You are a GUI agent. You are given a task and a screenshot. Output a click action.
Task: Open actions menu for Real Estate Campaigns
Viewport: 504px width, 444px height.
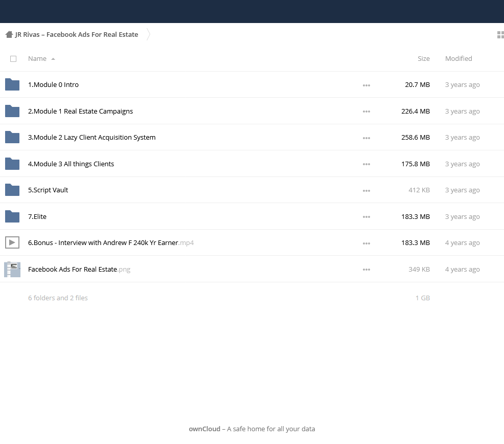tap(366, 112)
